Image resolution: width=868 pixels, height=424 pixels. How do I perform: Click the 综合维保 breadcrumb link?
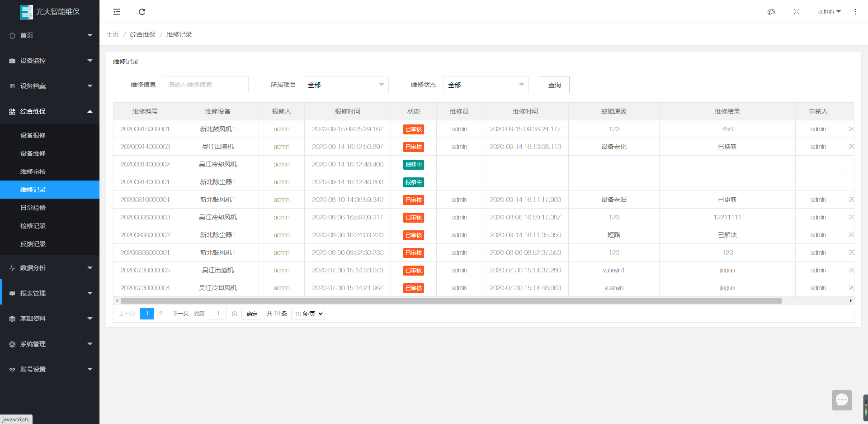pos(143,34)
